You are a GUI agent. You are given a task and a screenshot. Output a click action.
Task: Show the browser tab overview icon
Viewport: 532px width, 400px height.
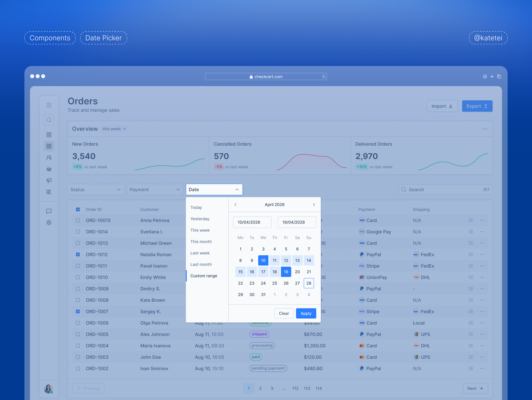pos(499,76)
